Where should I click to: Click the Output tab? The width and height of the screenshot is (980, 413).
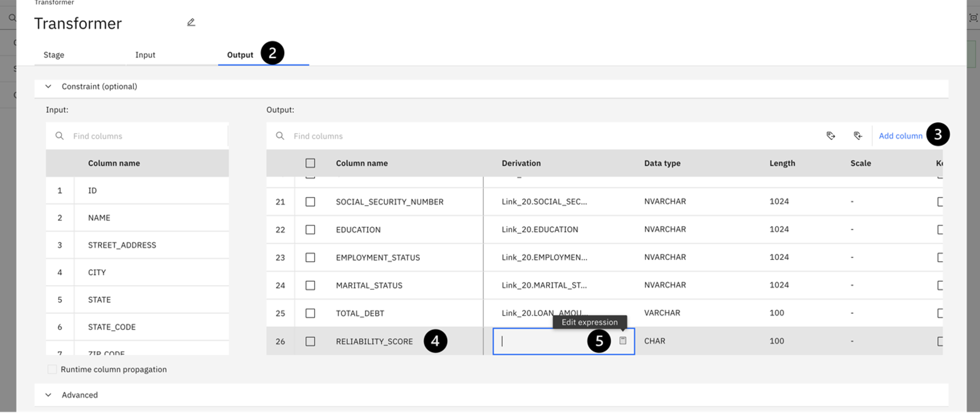pyautogui.click(x=240, y=55)
